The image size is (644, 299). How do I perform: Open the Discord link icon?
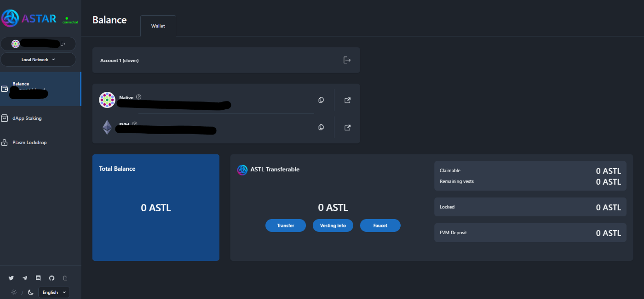click(x=38, y=278)
